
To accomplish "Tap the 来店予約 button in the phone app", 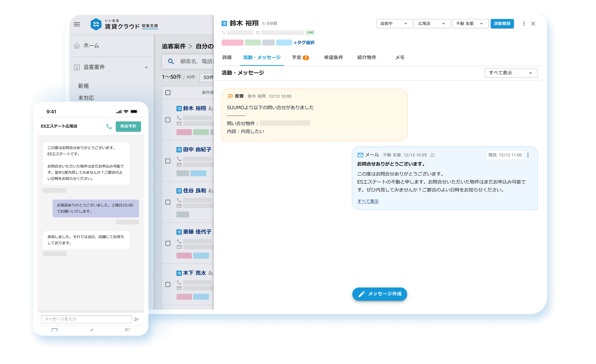I will (x=128, y=126).
